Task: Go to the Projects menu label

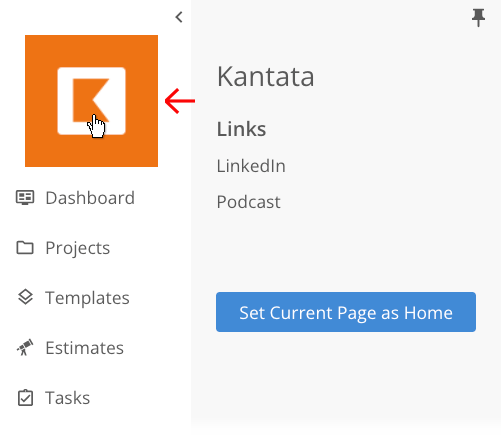Action: click(x=78, y=248)
